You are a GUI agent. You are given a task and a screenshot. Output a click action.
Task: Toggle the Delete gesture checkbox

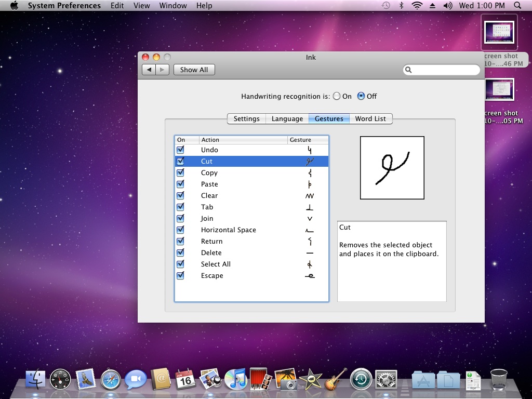point(180,252)
